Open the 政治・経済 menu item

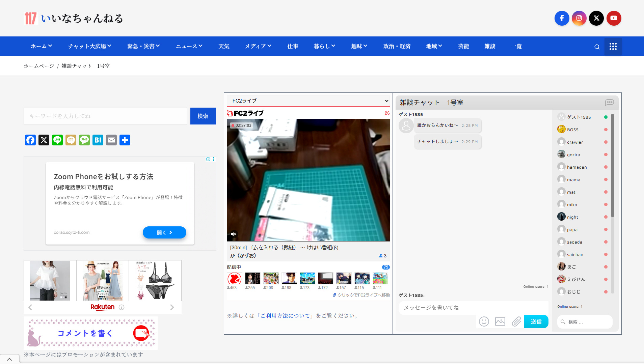point(397,46)
